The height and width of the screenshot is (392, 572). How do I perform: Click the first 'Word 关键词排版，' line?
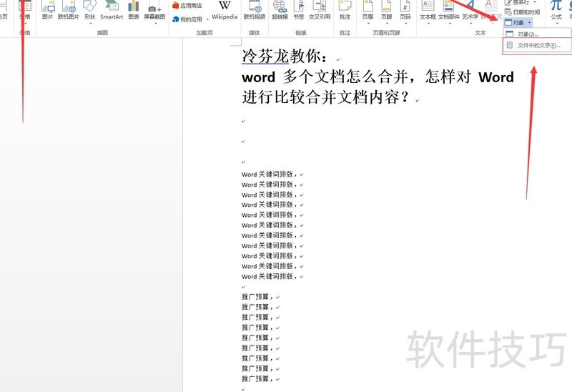pyautogui.click(x=270, y=175)
